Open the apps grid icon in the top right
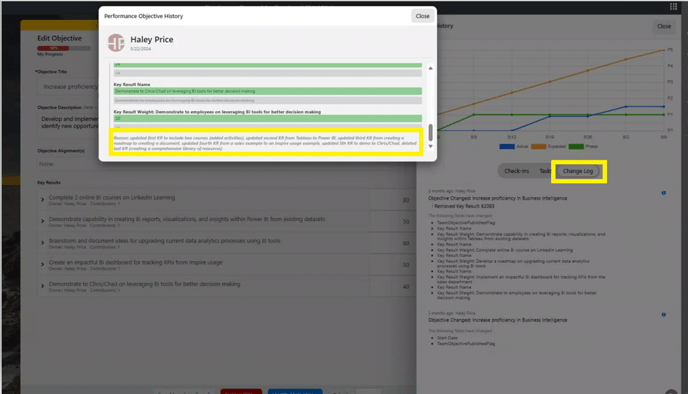Screen dimensions: 688x394 [x=674, y=6]
